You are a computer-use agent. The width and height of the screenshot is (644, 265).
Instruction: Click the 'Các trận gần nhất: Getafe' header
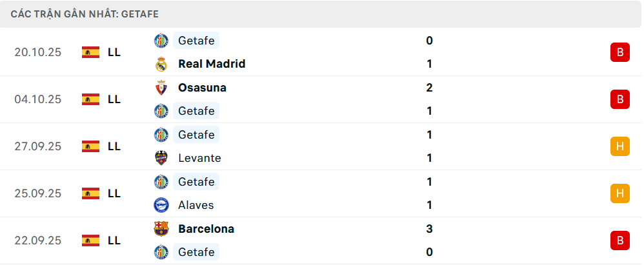(x=85, y=14)
